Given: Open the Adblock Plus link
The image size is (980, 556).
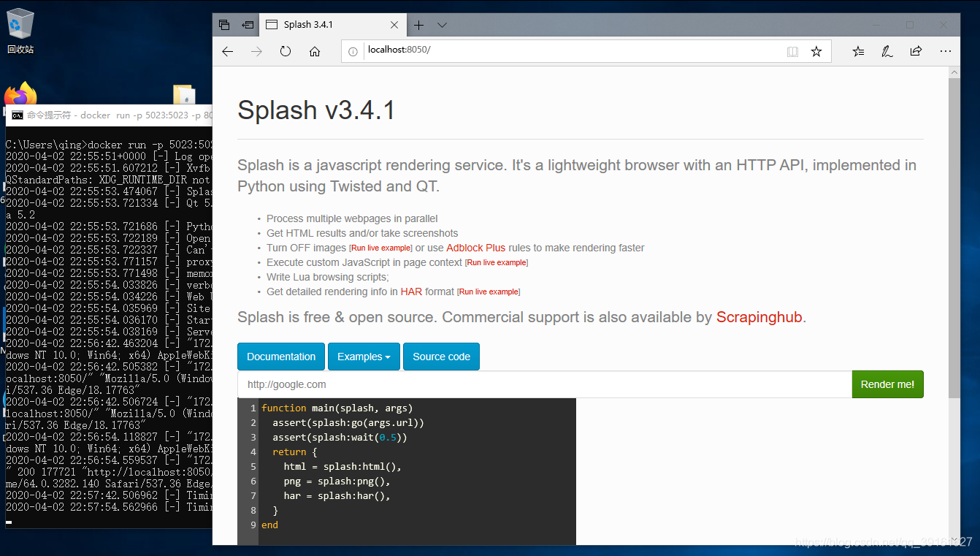Looking at the screenshot, I should tap(475, 248).
